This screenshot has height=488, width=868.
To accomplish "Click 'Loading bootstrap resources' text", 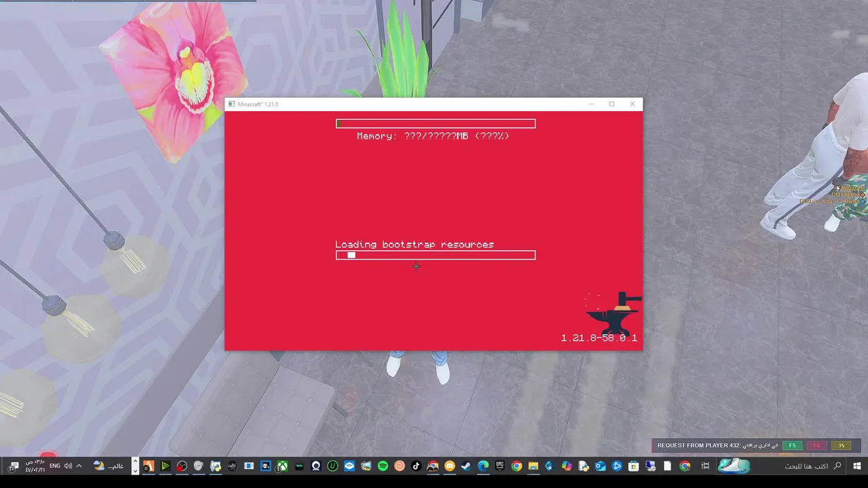I will [x=414, y=244].
